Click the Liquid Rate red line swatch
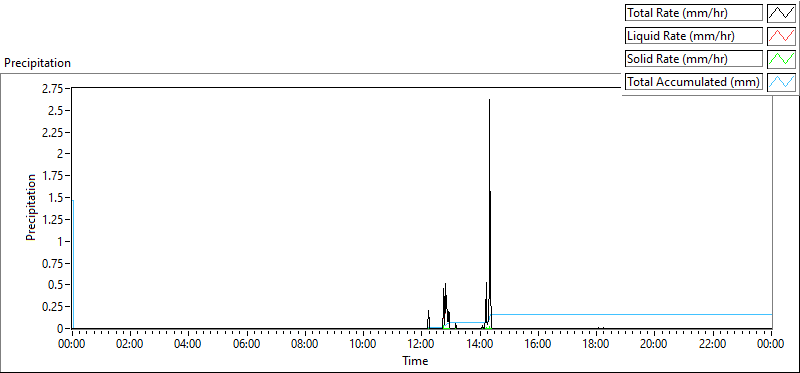800x373 pixels. coord(782,36)
